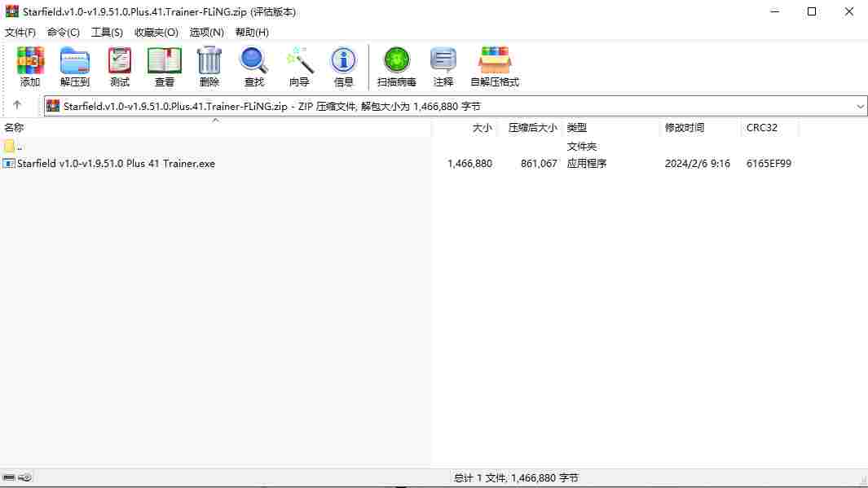
Task: Click the type cell 应用程序
Action: (x=587, y=164)
